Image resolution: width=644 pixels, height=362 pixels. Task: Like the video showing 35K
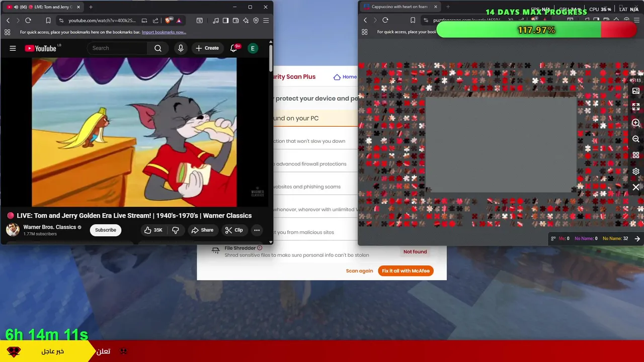coord(153,230)
